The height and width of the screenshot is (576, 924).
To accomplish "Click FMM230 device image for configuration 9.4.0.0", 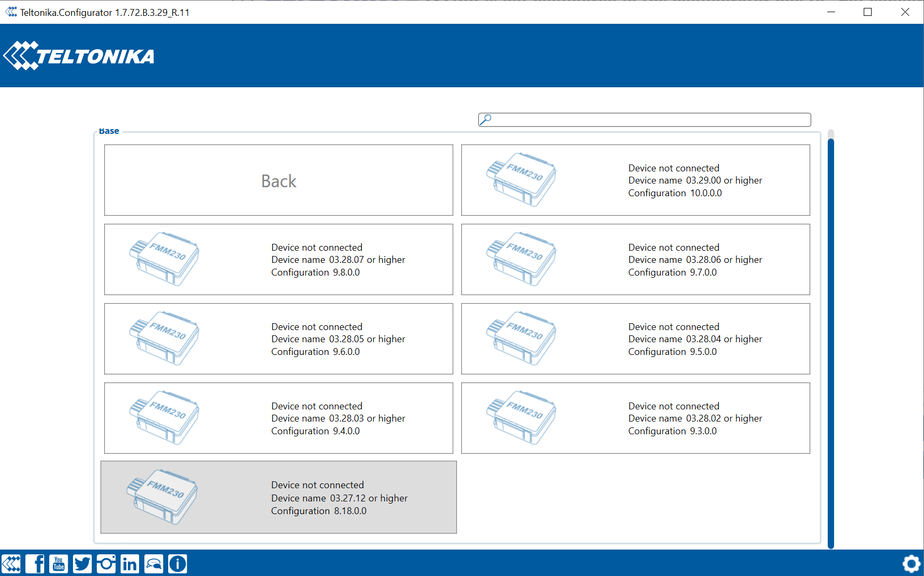I will click(164, 418).
